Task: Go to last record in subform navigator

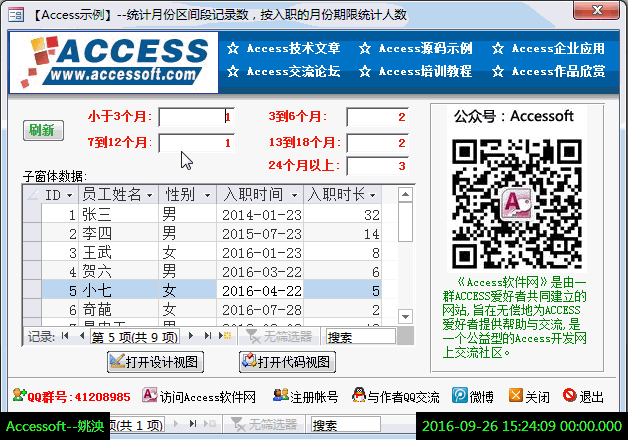Action: tap(207, 336)
